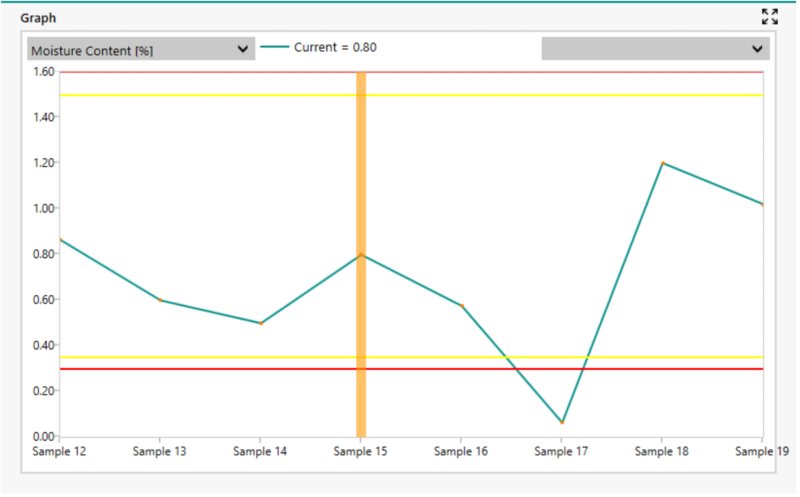Screen dimensions: 800x497
Task: Select the Sample 17 data point
Action: [562, 423]
